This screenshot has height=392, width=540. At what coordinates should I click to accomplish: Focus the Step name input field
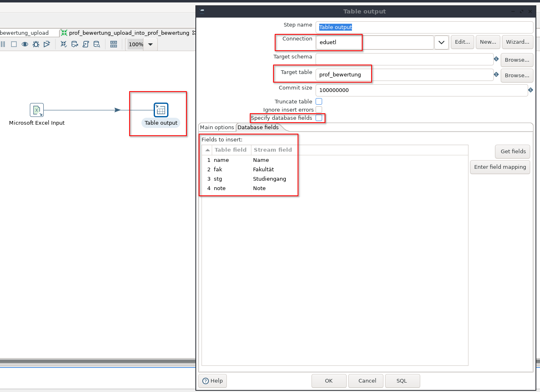[x=424, y=27]
